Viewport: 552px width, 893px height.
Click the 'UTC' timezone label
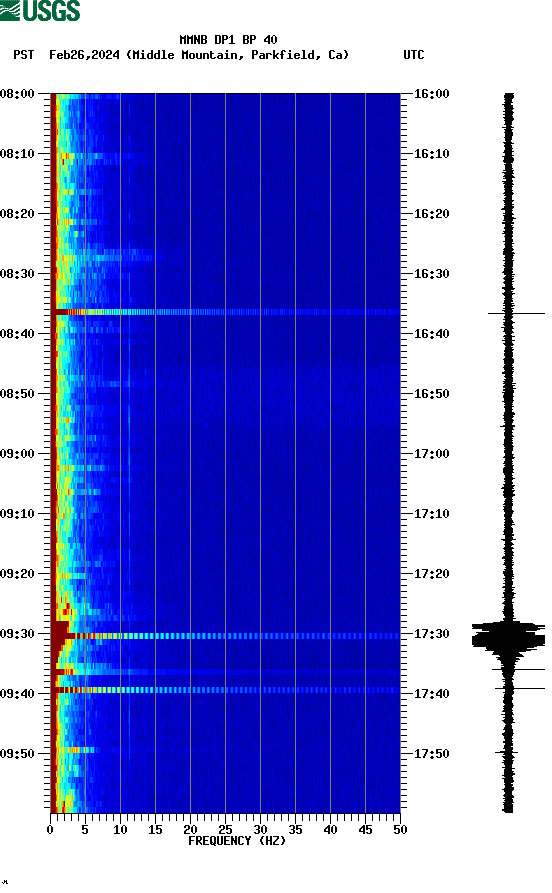414,55
